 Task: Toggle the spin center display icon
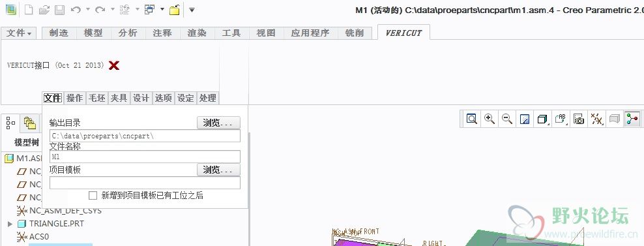632,119
